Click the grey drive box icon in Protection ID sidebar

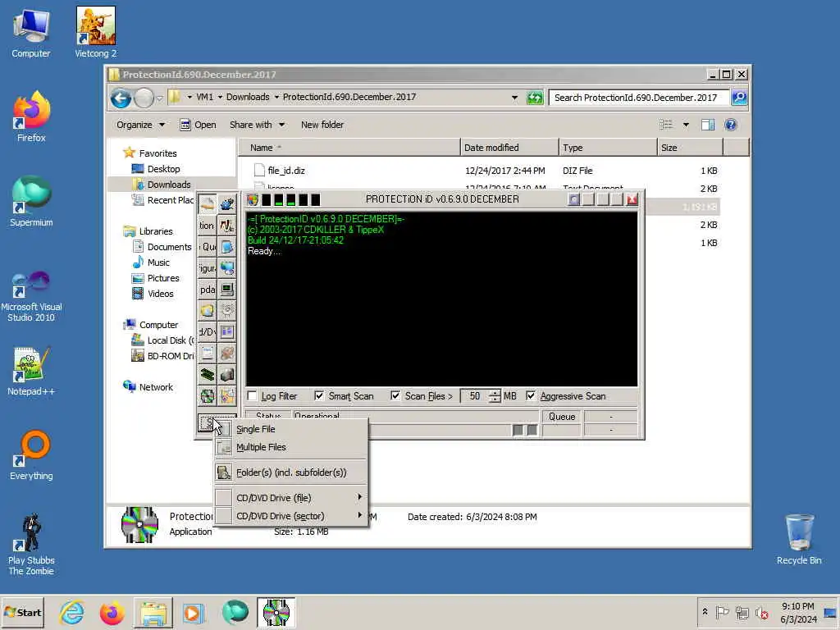click(x=227, y=374)
